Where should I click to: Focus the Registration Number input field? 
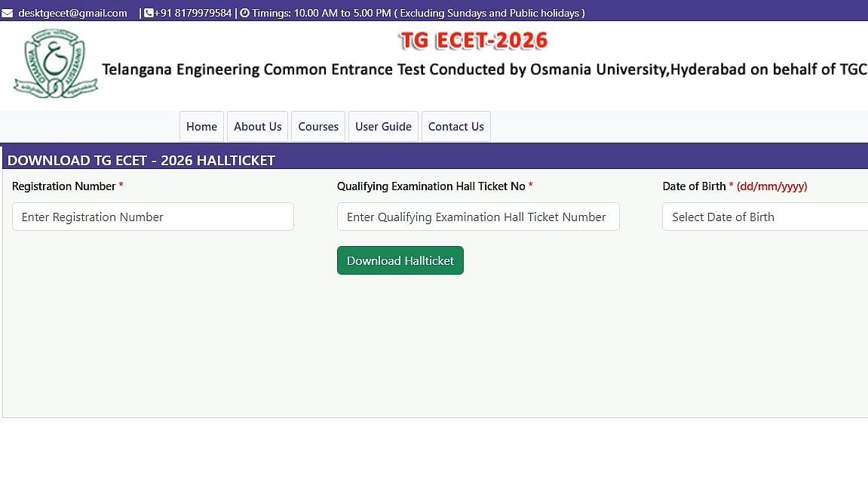coord(153,217)
